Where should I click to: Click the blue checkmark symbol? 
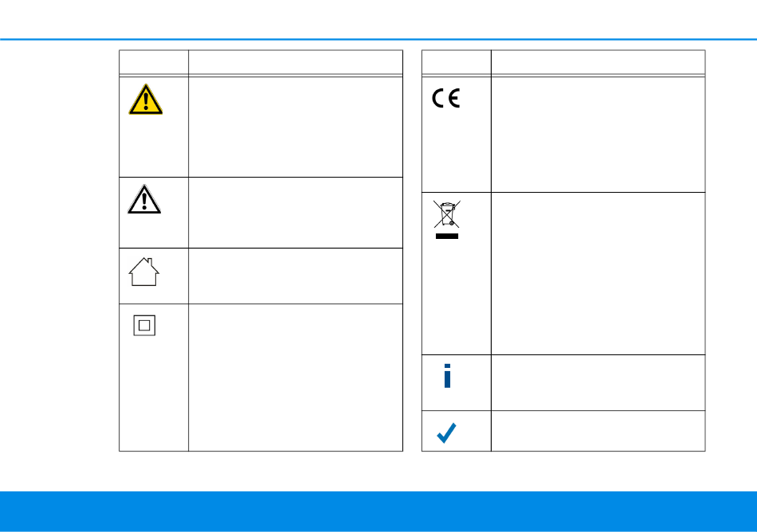446,432
